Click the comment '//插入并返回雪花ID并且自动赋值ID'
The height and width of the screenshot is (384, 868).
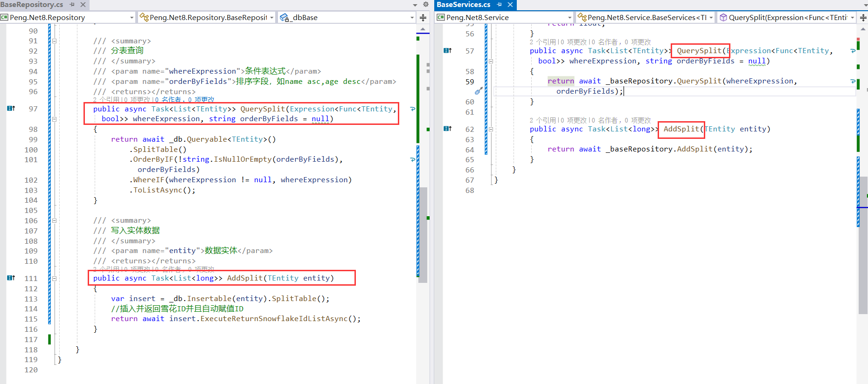(177, 309)
